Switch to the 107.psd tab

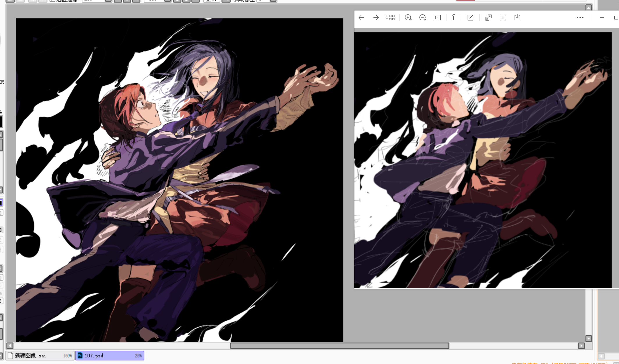coord(110,356)
